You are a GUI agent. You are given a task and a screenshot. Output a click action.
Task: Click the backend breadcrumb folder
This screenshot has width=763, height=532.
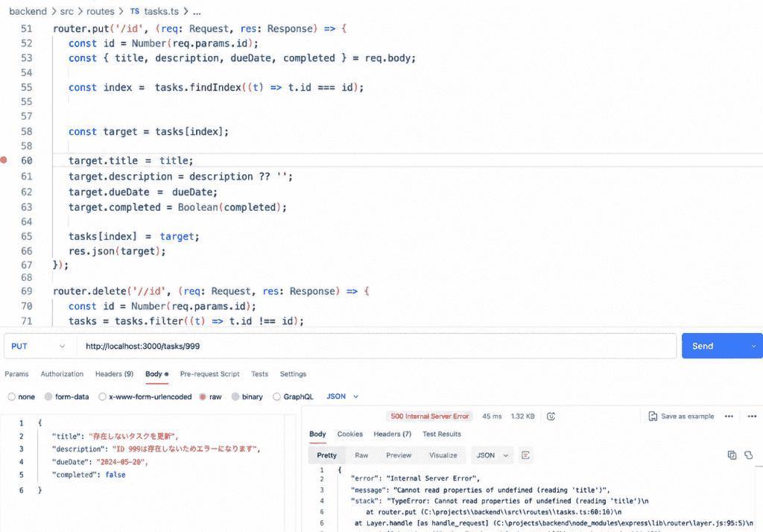(x=28, y=12)
